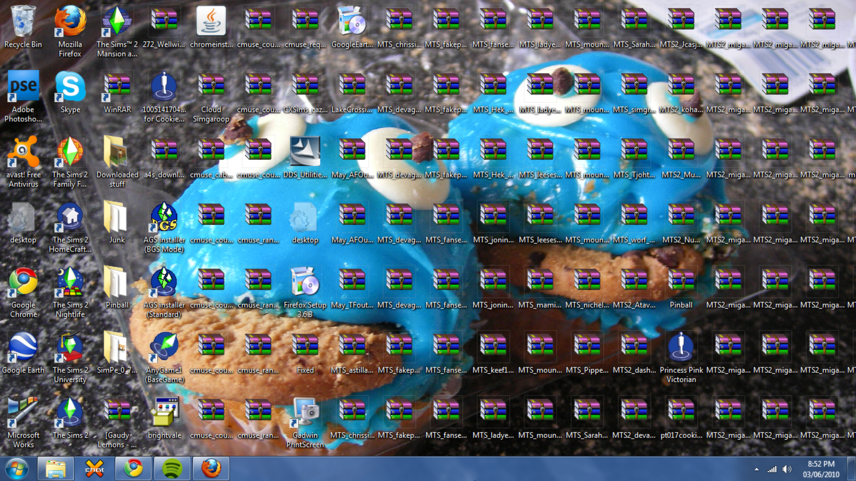The height and width of the screenshot is (481, 856).
Task: Launch The Sims 2 HomeCrafter shortcut
Action: [70, 227]
